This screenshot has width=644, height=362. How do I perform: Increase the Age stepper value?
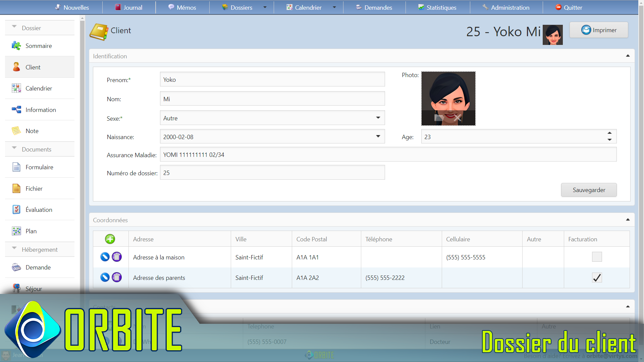(x=609, y=133)
